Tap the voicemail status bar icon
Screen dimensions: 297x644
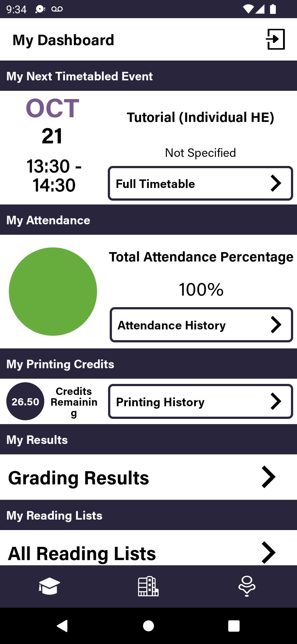coord(57,9)
